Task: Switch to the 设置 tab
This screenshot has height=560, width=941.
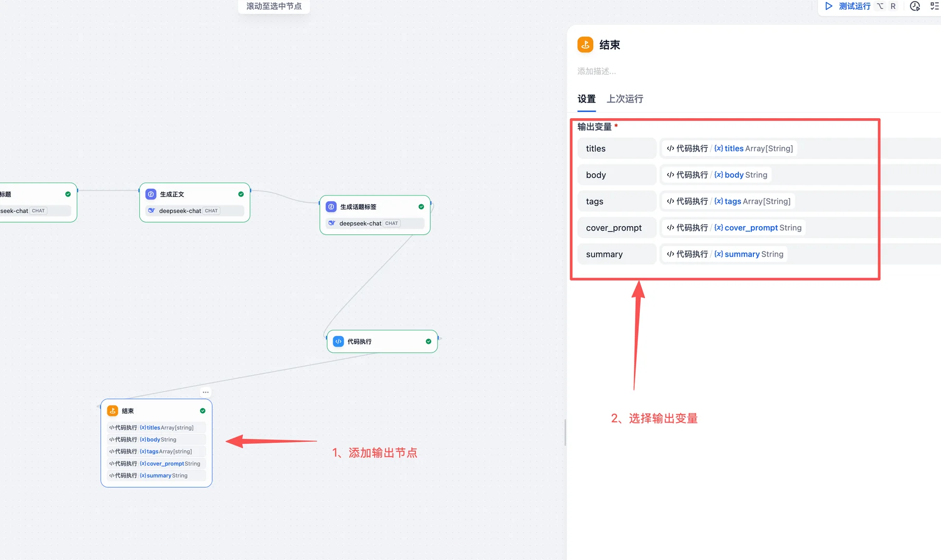Action: tap(586, 99)
